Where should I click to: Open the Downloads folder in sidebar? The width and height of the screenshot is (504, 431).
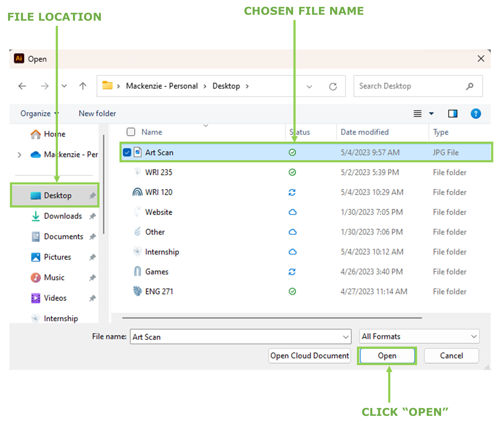click(x=63, y=216)
